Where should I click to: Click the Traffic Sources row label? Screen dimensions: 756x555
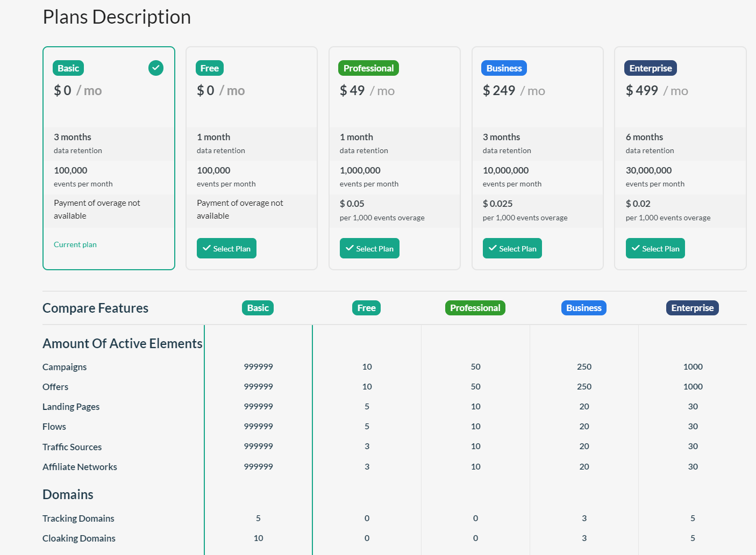pos(72,447)
